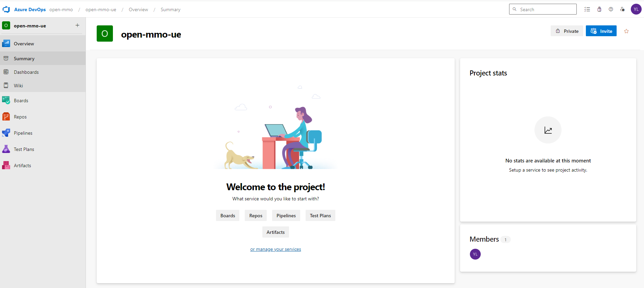Open the Pipelines hub in the sidebar
Viewport: 644px width, 288px height.
coord(43,133)
